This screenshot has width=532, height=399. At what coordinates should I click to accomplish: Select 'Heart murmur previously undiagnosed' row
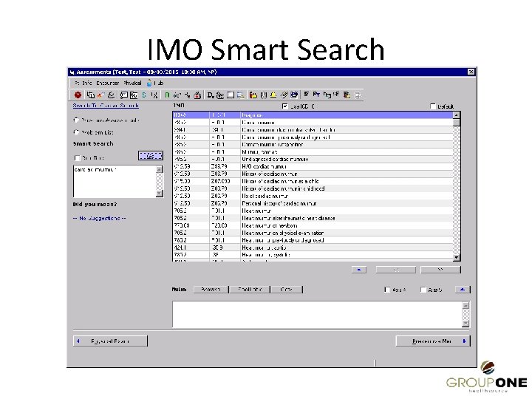coord(313,240)
